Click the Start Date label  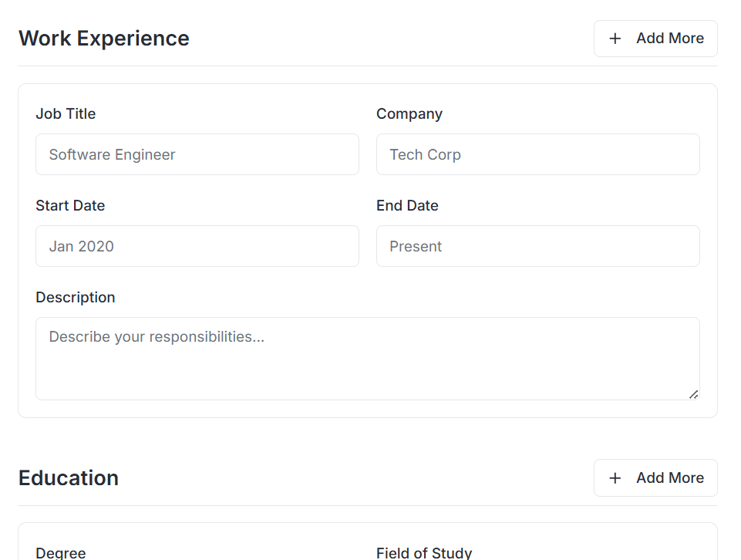(x=70, y=205)
